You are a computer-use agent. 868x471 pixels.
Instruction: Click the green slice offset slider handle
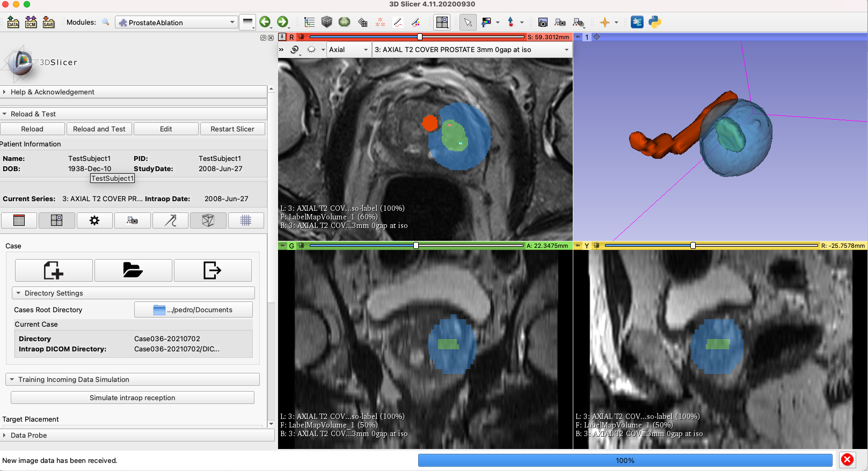[416, 246]
